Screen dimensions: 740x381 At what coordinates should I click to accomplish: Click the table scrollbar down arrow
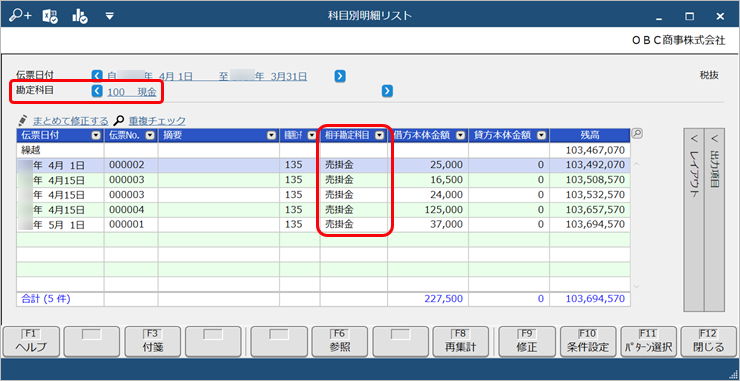point(636,287)
